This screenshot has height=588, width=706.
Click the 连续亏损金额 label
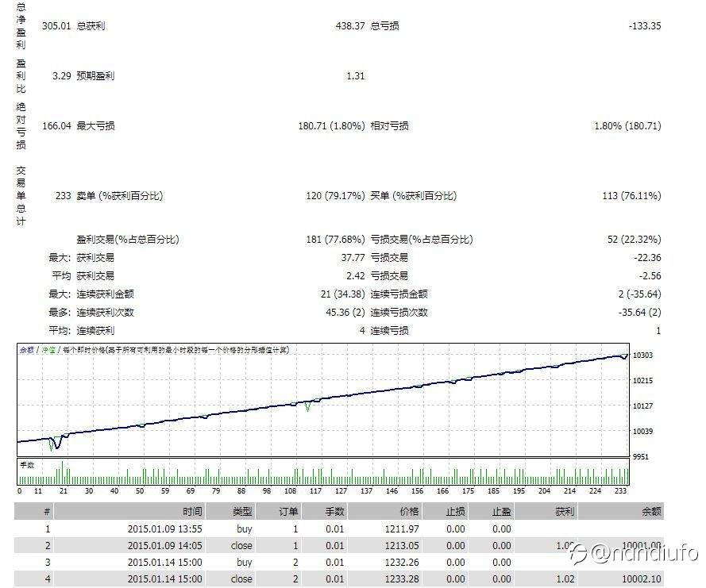[399, 294]
